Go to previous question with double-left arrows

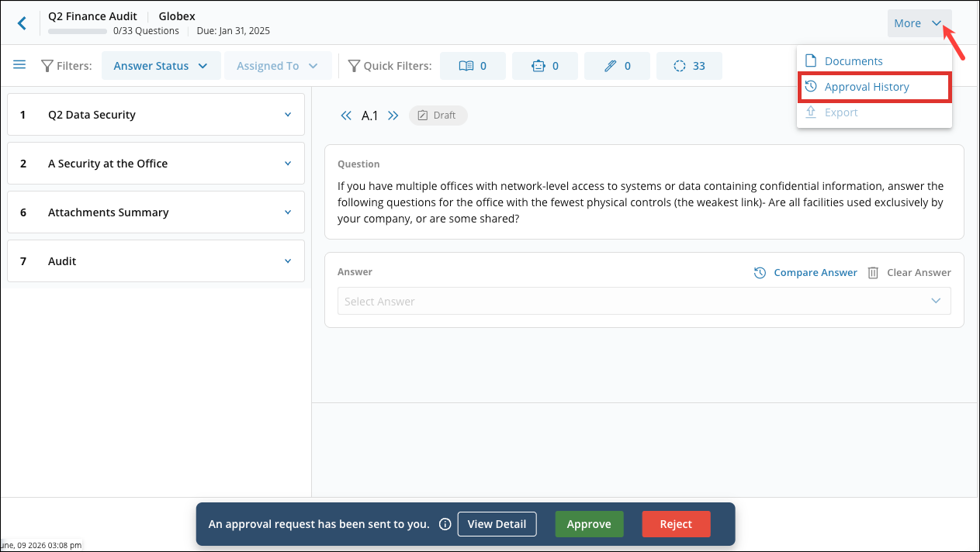click(x=347, y=116)
